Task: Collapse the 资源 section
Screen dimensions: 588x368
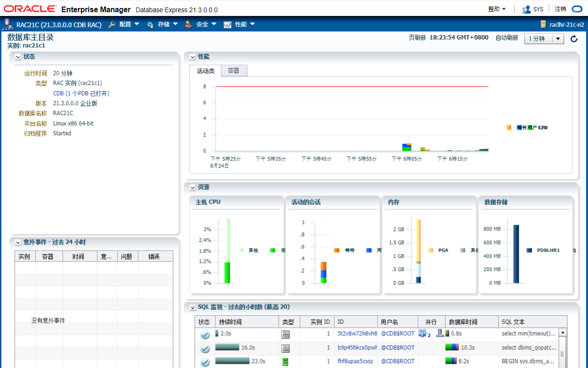Action: (192, 187)
